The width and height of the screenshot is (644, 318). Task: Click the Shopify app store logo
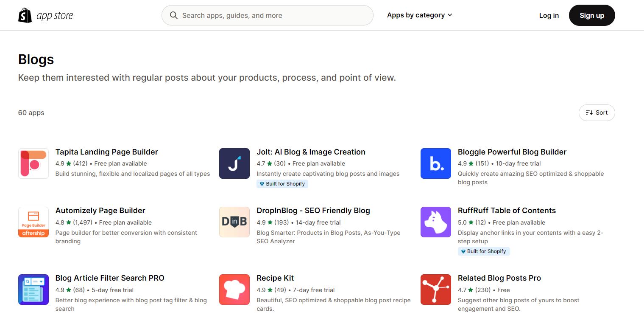[46, 16]
